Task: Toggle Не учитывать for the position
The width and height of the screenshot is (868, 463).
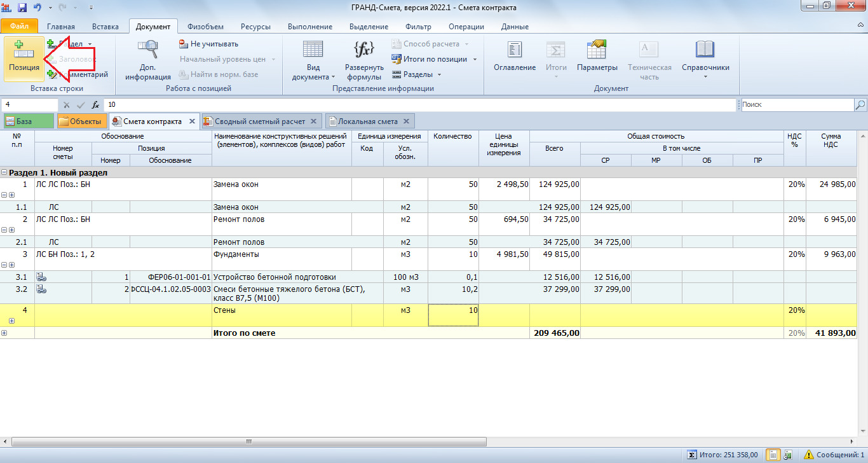Action: (208, 44)
